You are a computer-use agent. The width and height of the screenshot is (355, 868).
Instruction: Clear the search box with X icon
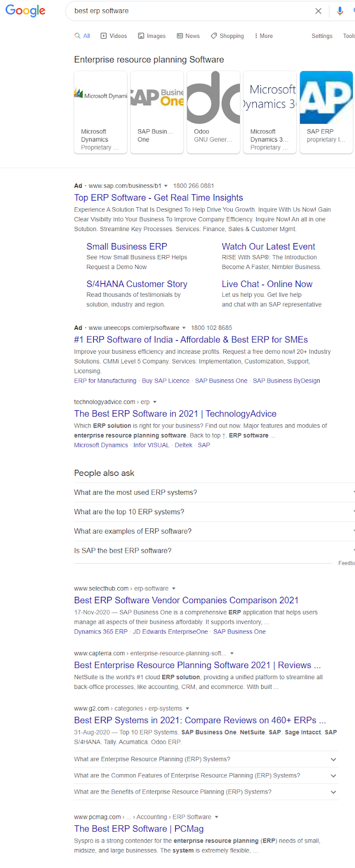click(319, 11)
